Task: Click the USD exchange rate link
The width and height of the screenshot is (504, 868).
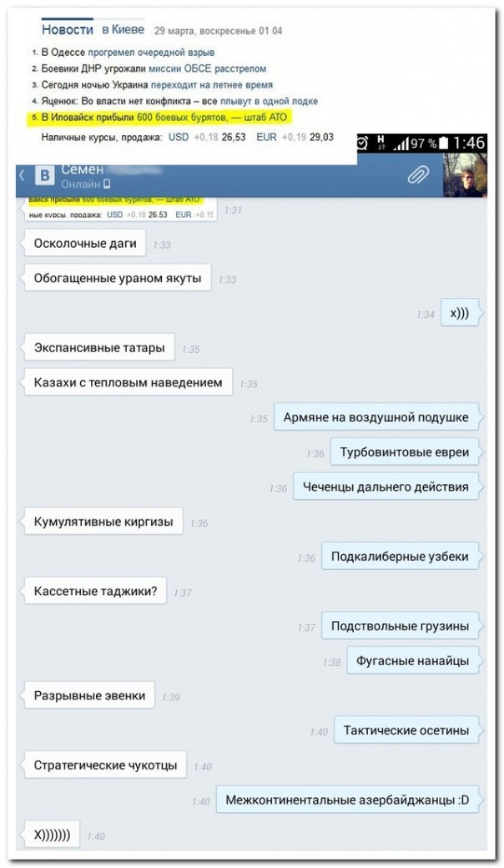Action: click(x=178, y=137)
